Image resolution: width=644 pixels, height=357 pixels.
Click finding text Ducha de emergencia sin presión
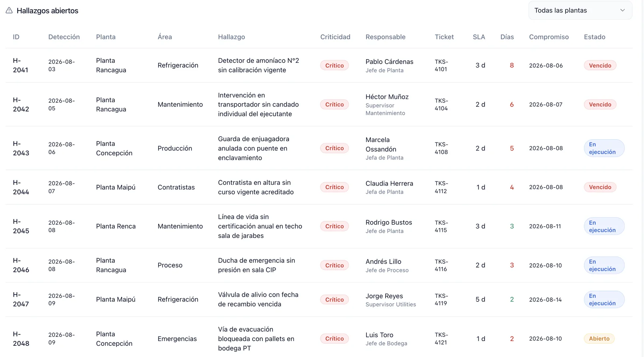click(256, 265)
